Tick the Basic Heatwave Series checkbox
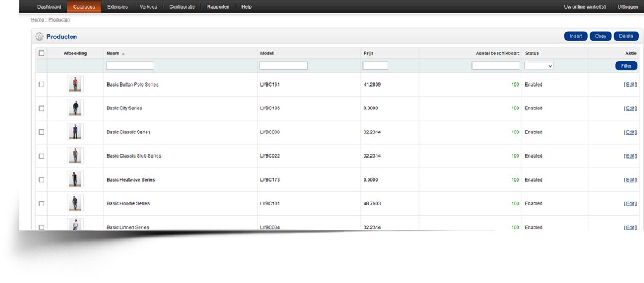Viewport: 644px width, 283px height. tap(41, 180)
